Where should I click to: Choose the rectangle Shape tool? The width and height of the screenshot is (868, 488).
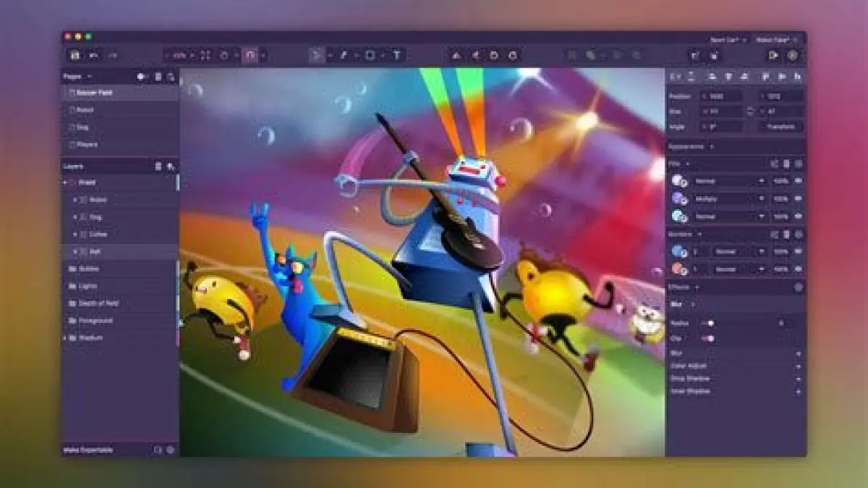pyautogui.click(x=370, y=55)
